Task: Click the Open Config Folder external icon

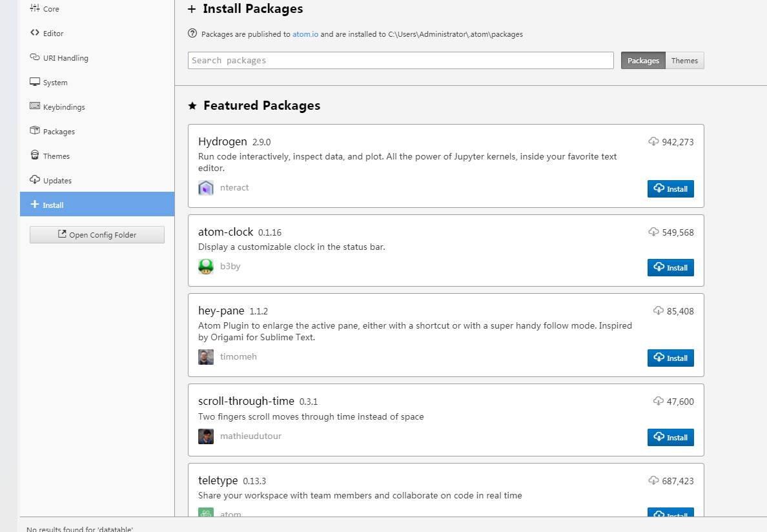Action: click(62, 234)
